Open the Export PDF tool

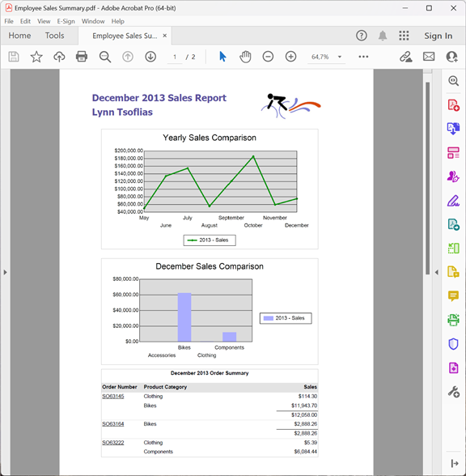[x=453, y=129]
